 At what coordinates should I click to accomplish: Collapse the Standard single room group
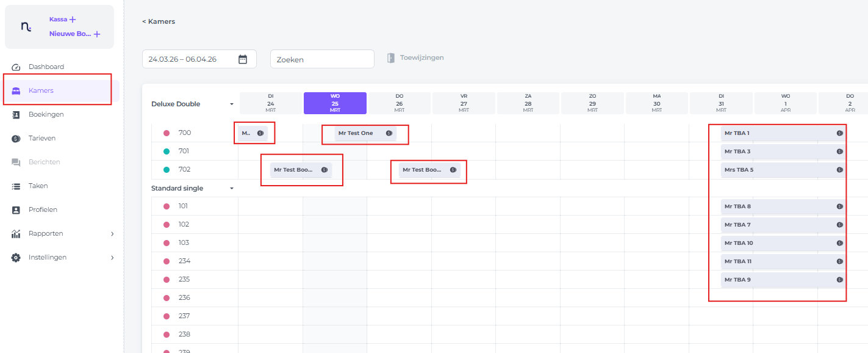[x=232, y=189]
